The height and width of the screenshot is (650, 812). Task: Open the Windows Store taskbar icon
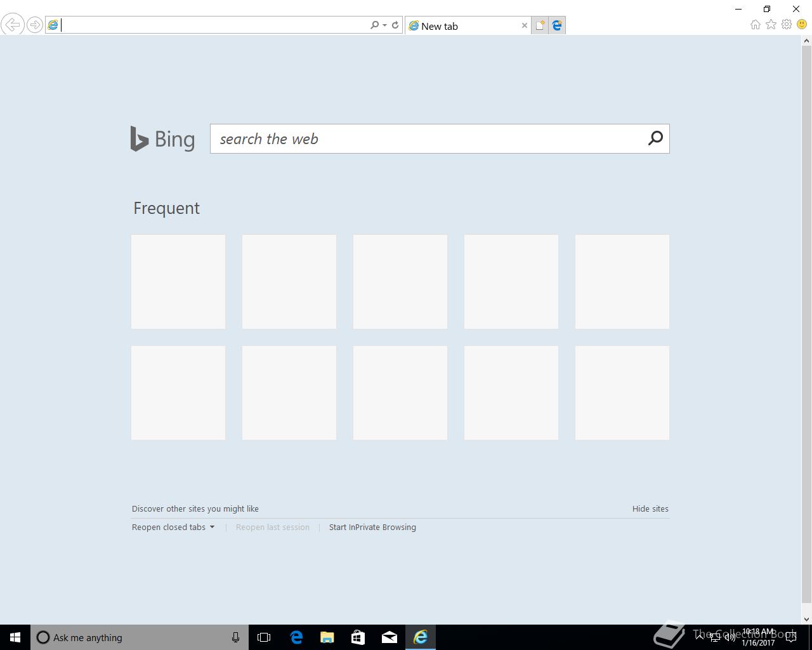pos(358,637)
